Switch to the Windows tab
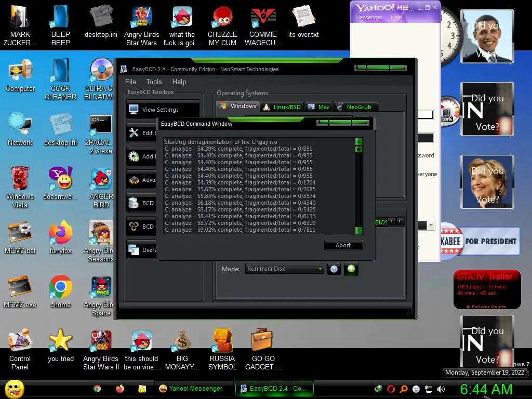The height and width of the screenshot is (399, 532). (x=238, y=106)
